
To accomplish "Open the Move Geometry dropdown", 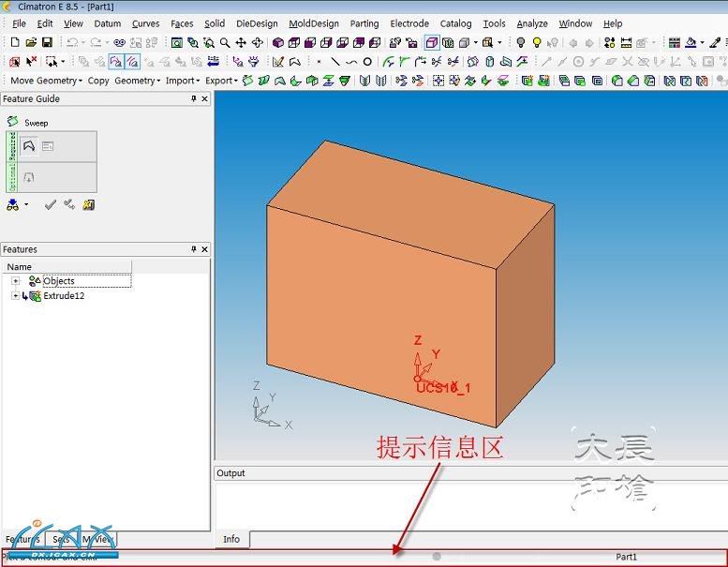I will tap(46, 81).
